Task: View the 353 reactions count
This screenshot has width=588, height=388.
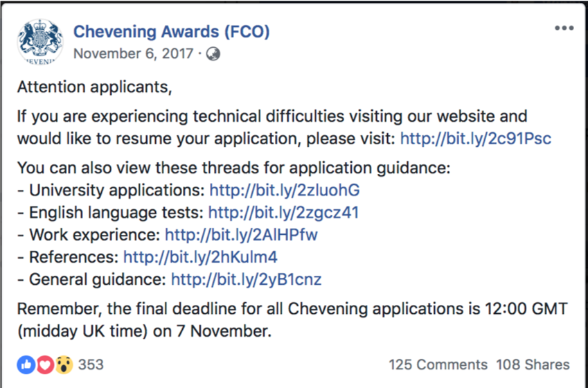Action: (91, 364)
